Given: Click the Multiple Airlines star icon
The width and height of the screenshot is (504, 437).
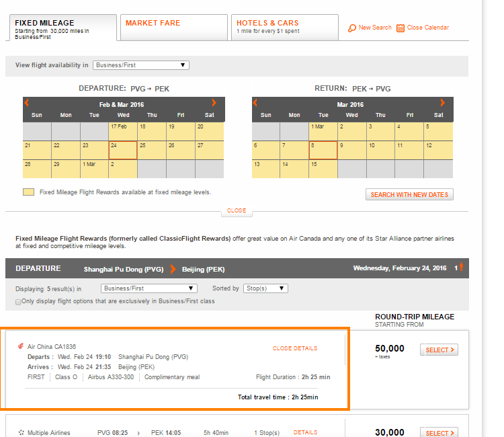Looking at the screenshot, I should [x=22, y=432].
